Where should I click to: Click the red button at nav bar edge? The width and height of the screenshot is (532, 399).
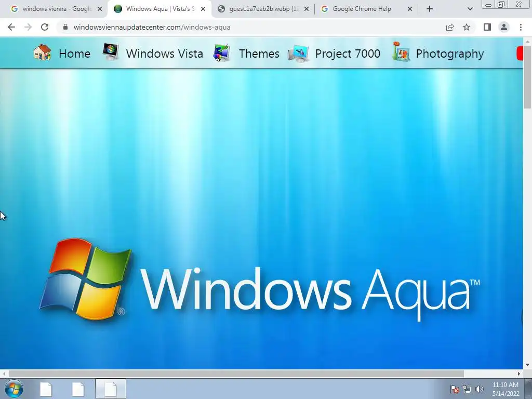coord(520,54)
